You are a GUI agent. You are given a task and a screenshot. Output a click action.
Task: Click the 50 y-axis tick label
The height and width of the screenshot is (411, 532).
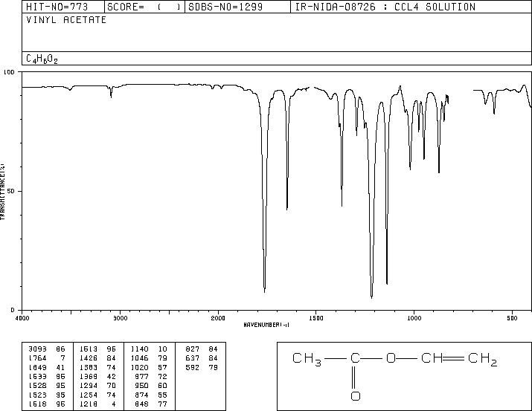click(12, 191)
